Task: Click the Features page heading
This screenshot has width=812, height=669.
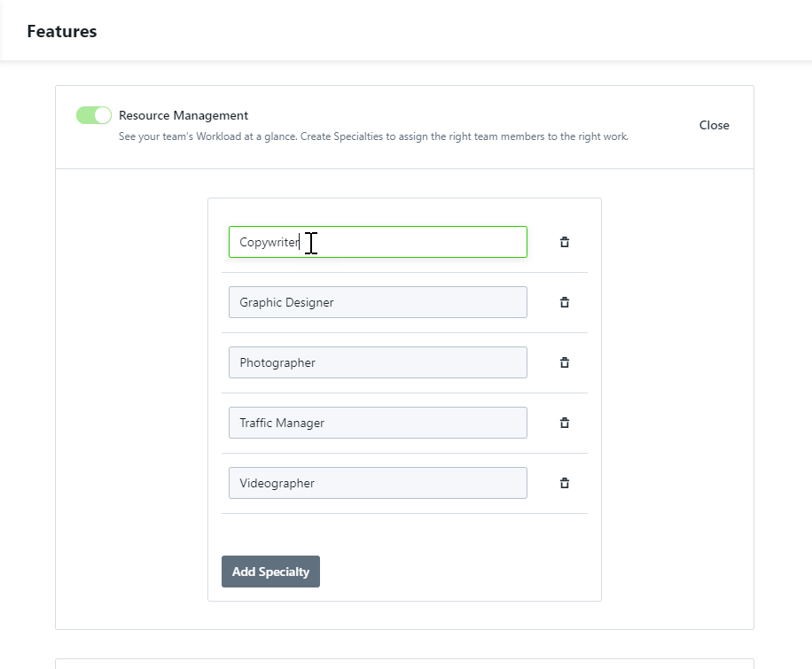Action: (62, 31)
